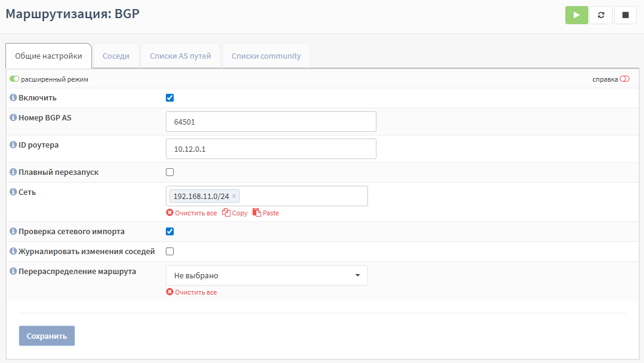The image size is (644, 363).
Task: Toggle the справка help switch
Action: [625, 79]
